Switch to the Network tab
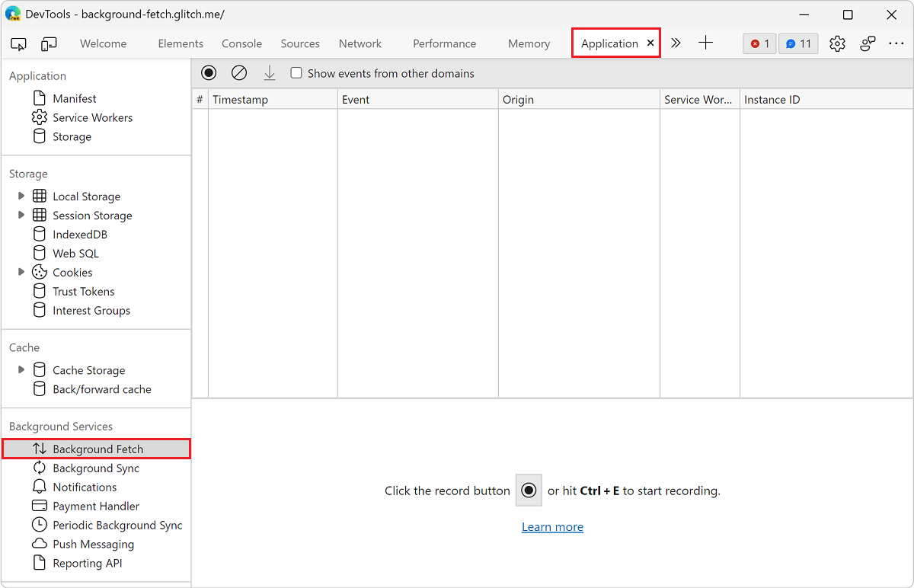Viewport: 914px width, 588px height. [360, 43]
